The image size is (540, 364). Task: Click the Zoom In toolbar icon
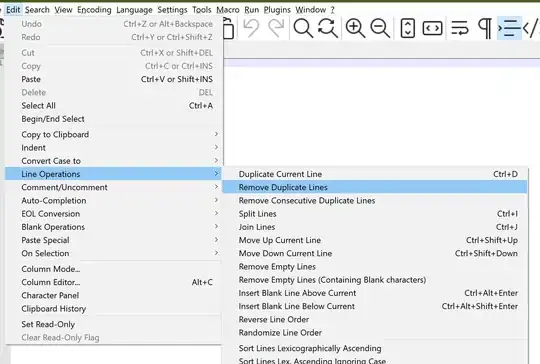pyautogui.click(x=355, y=28)
